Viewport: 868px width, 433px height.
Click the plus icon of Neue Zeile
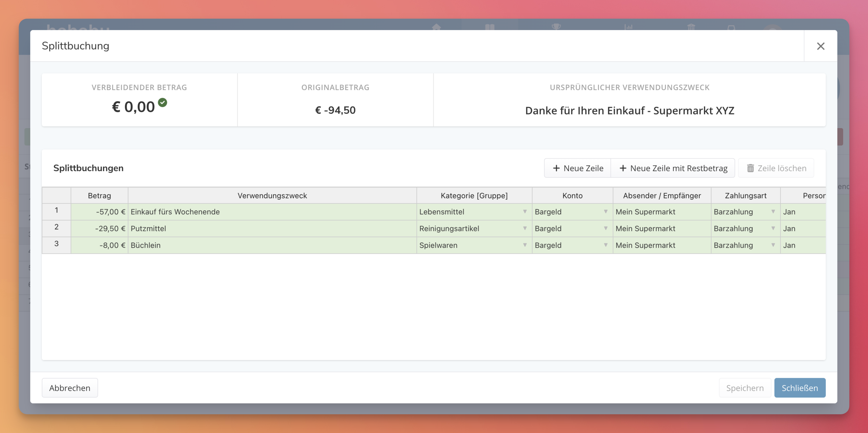[x=556, y=168]
